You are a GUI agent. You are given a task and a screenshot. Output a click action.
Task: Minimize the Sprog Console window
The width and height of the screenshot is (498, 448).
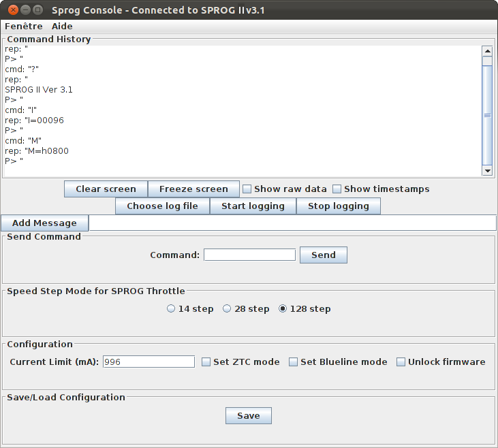click(x=25, y=10)
